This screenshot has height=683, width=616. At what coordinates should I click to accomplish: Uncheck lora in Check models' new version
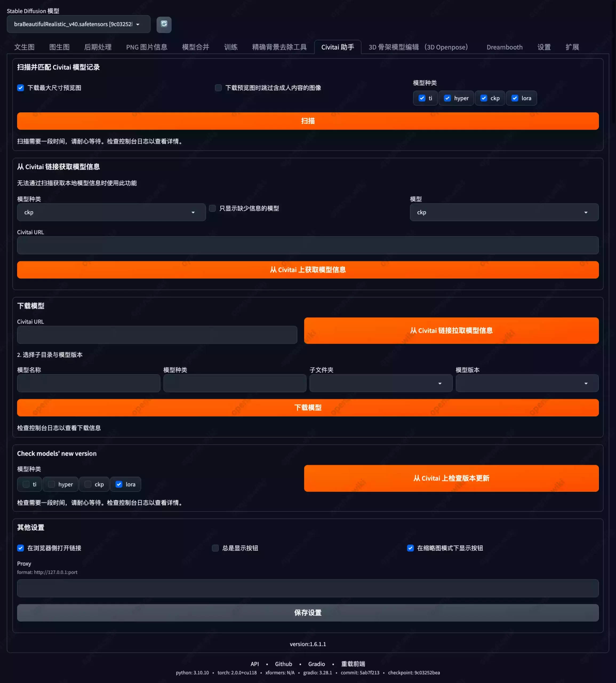[119, 484]
